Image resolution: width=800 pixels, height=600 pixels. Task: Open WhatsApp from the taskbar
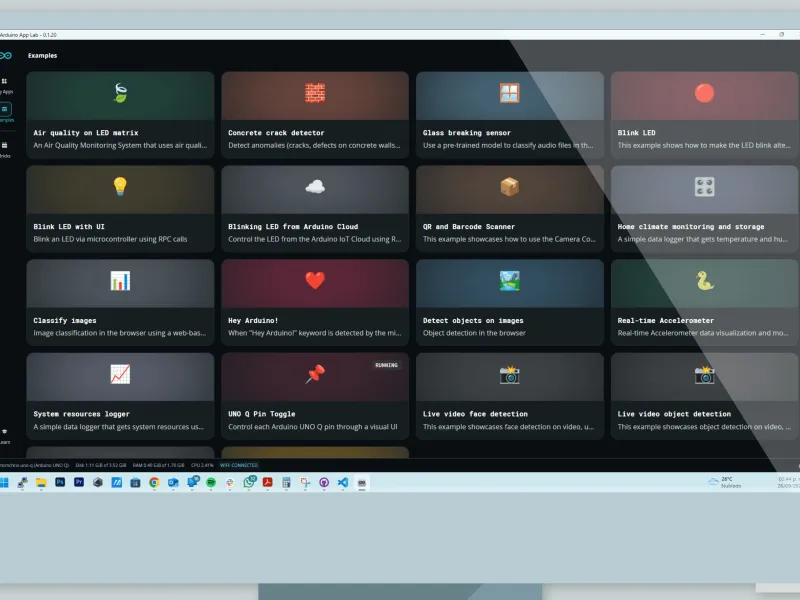point(249,482)
